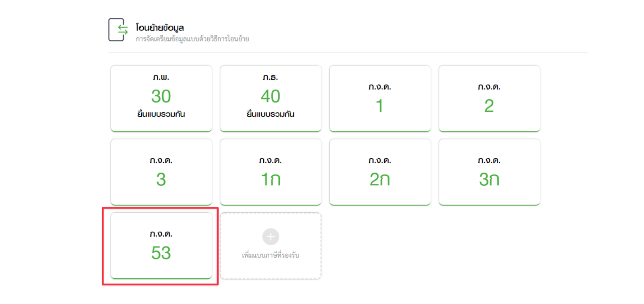
Task: Click ยื่นแบบรวมกัน under the number 30
Action: click(161, 114)
